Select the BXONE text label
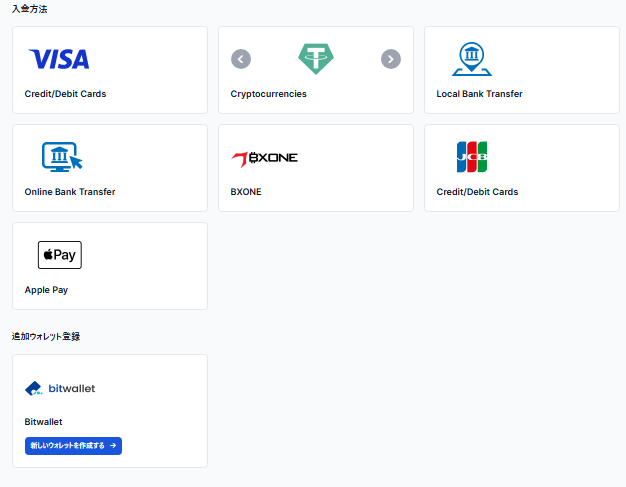 pyautogui.click(x=246, y=192)
